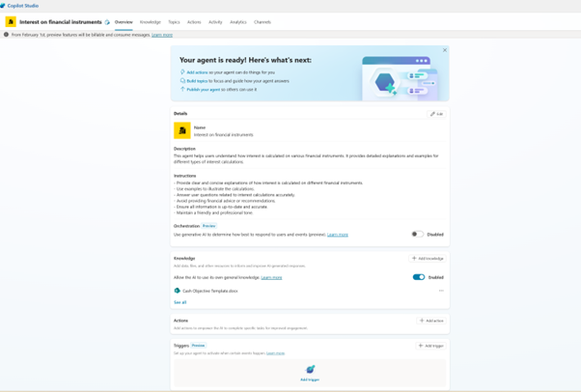Image resolution: width=581 pixels, height=392 pixels.
Task: Go to the Analytics tab
Action: tap(237, 21)
